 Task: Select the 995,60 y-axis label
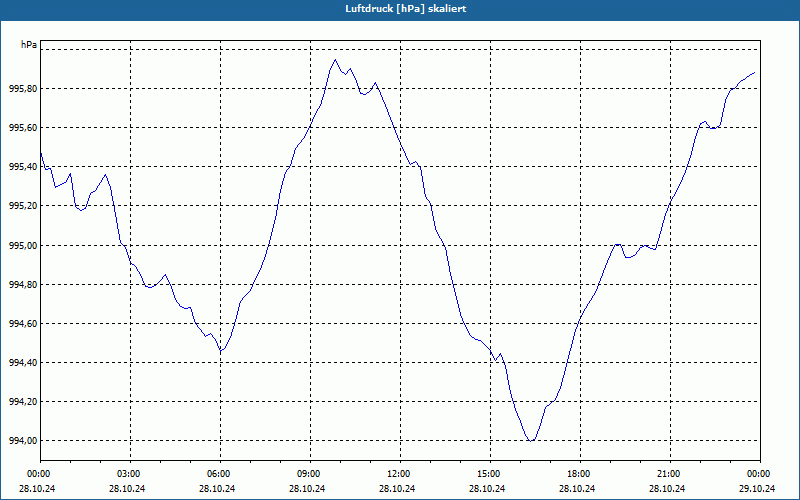23,128
